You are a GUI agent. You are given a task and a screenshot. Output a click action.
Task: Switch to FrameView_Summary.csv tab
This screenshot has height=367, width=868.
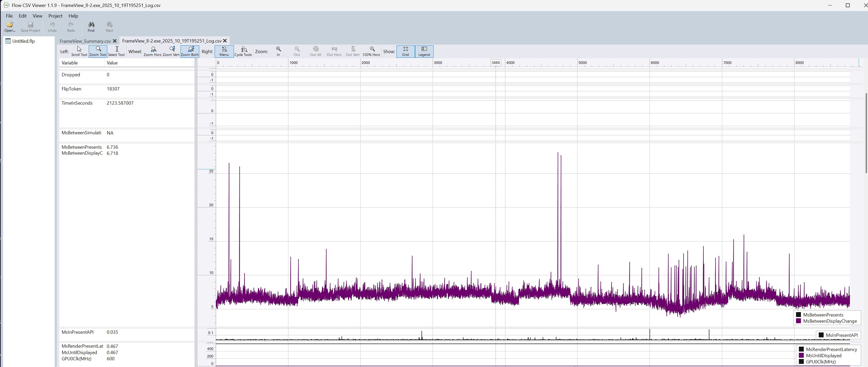85,41
